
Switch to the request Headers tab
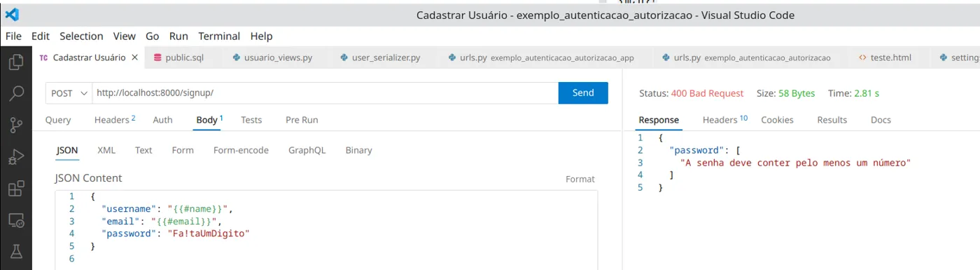[115, 120]
